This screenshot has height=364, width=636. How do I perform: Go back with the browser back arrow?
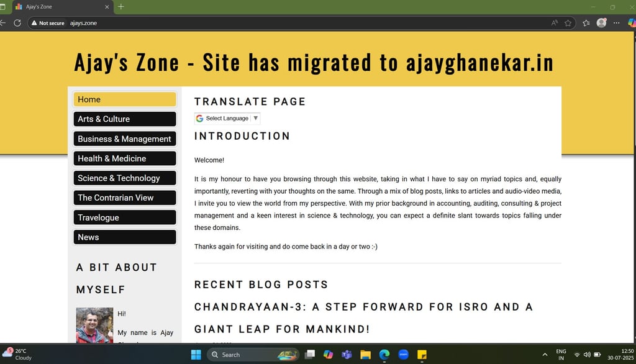coord(2,23)
